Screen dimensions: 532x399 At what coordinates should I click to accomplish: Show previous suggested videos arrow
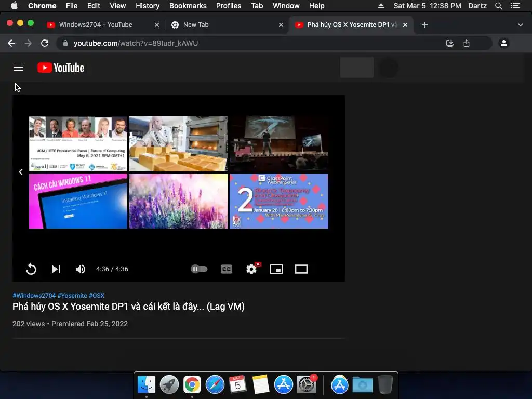click(21, 172)
